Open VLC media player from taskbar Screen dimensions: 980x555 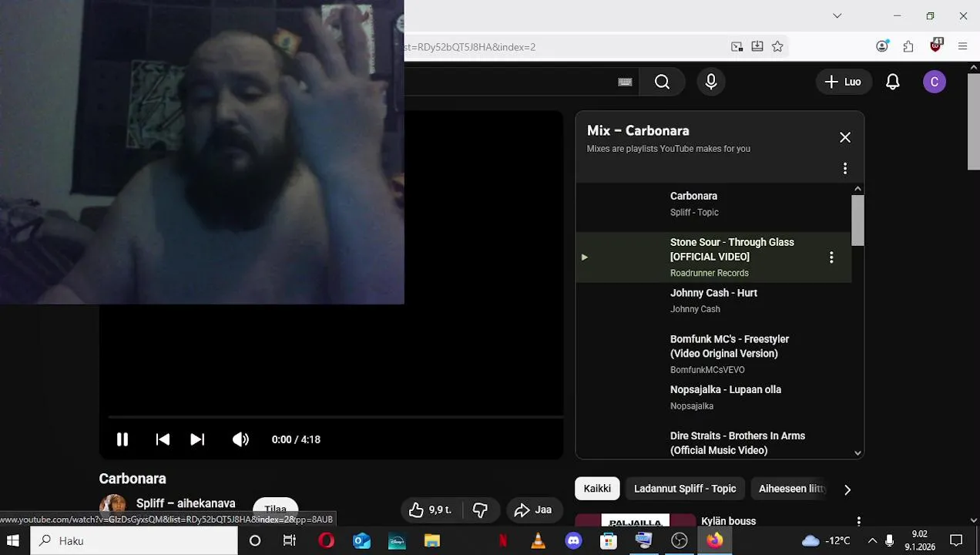click(539, 540)
